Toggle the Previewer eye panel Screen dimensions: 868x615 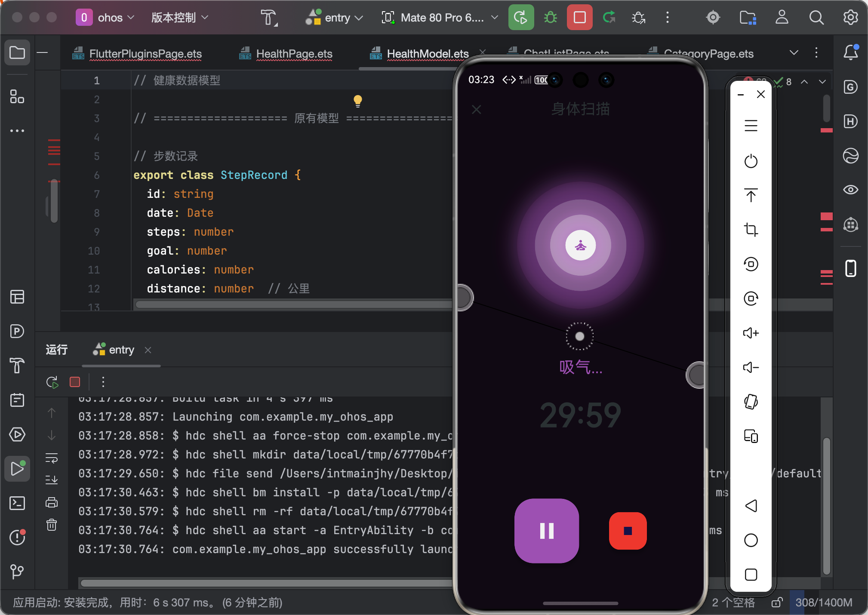pyautogui.click(x=851, y=190)
